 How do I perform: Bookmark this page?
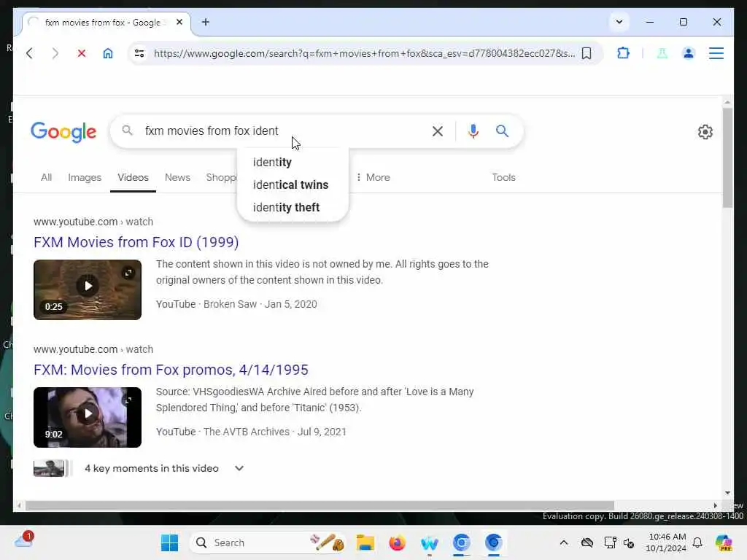(x=587, y=53)
